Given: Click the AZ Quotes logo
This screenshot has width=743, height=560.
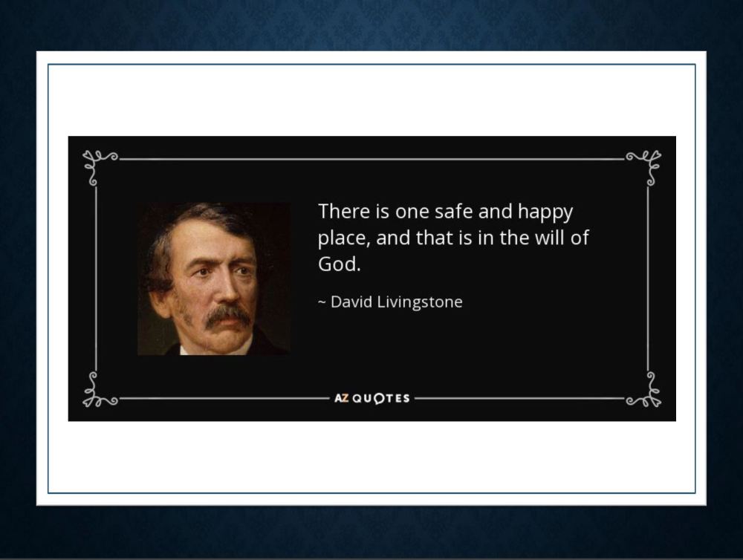Looking at the screenshot, I should tap(371, 398).
